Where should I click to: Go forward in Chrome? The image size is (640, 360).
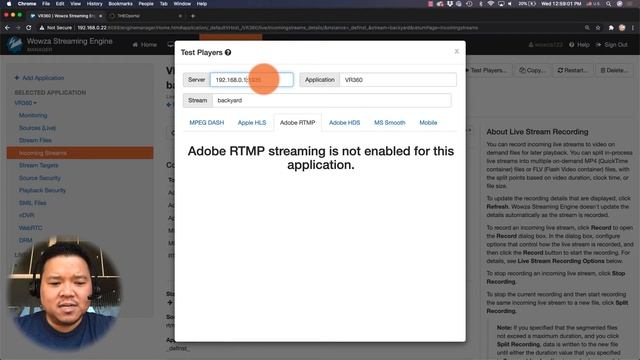point(18,28)
